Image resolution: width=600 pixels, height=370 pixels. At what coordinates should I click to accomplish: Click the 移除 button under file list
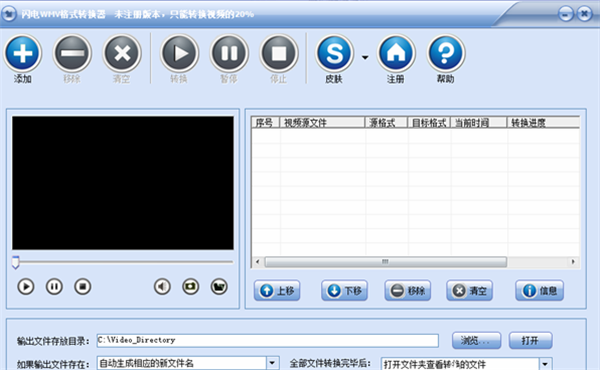[408, 291]
